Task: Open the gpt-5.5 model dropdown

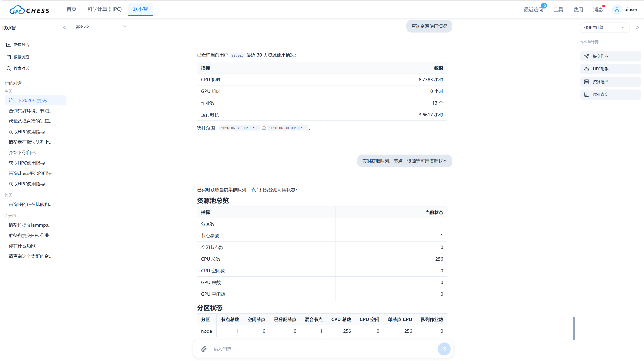Action: (101, 26)
